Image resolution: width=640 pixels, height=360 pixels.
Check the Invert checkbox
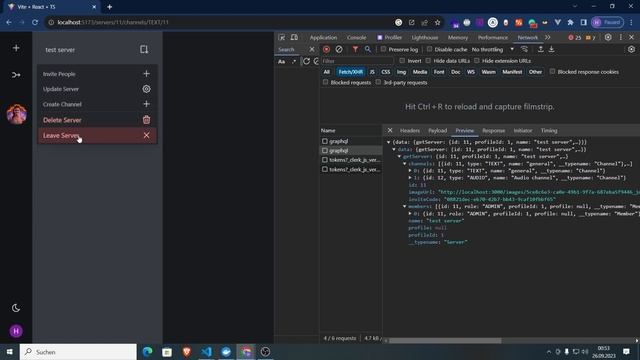402,61
